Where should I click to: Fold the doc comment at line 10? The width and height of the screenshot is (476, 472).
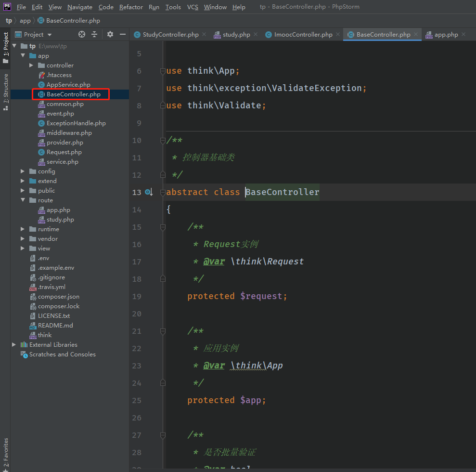tap(163, 140)
